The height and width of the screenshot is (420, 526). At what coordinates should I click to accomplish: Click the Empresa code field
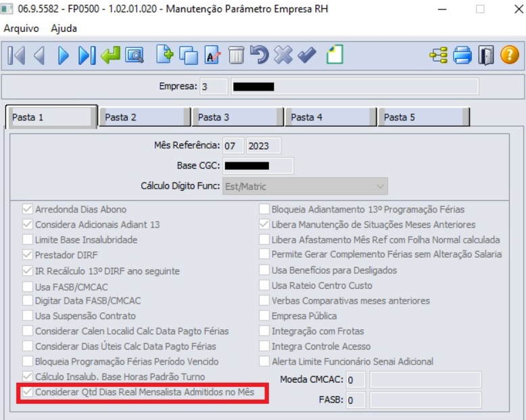point(214,87)
